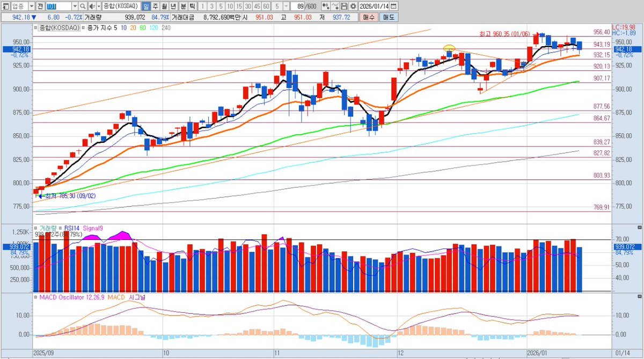Click the 시그널 legend label in MACD panel

[137, 297]
